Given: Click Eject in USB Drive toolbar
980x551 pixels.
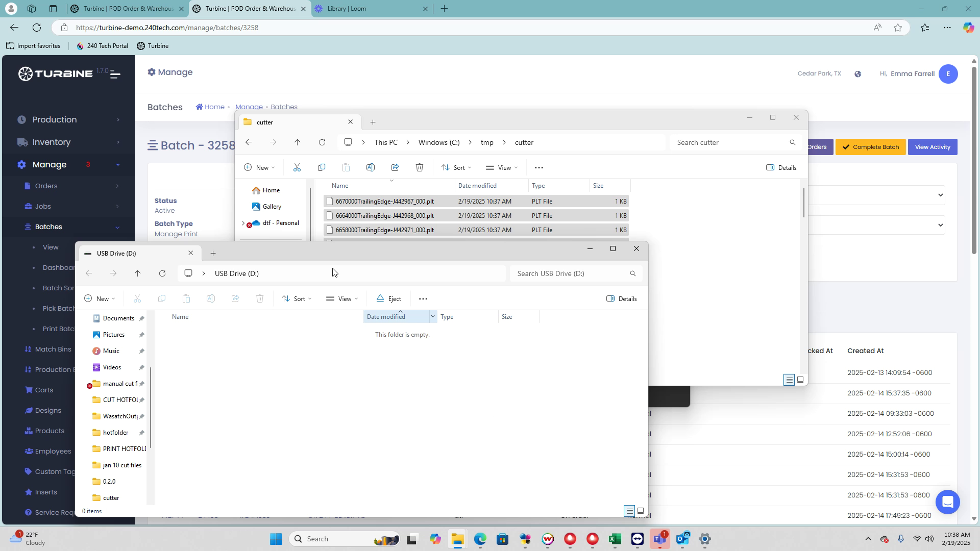Looking at the screenshot, I should coord(388,299).
